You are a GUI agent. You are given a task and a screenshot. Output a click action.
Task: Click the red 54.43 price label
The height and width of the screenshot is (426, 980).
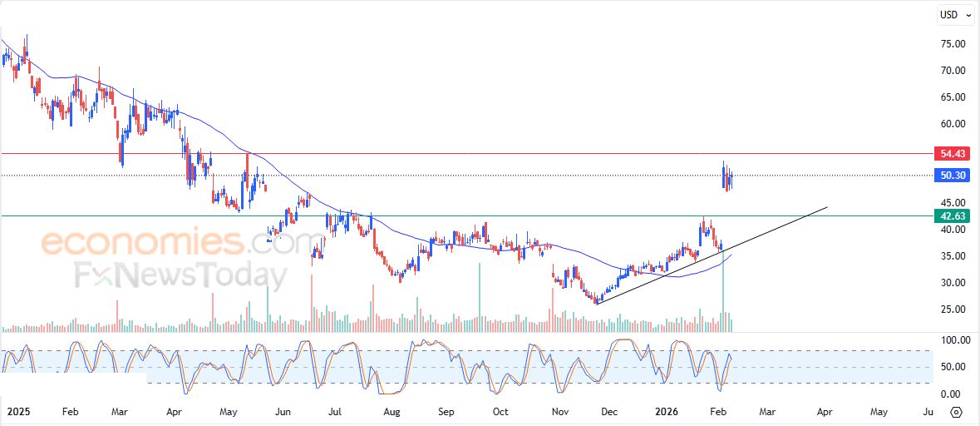coord(953,154)
